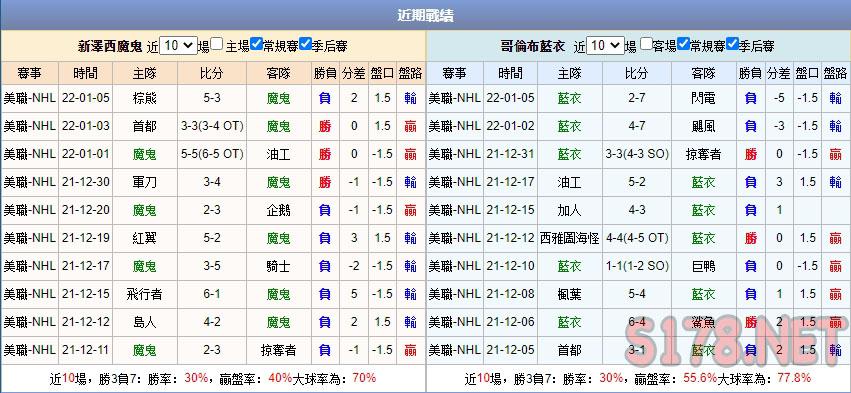Click 島人 home team on 21-12-12 row
Screen dimensions: 851x393
pyautogui.click(x=145, y=322)
